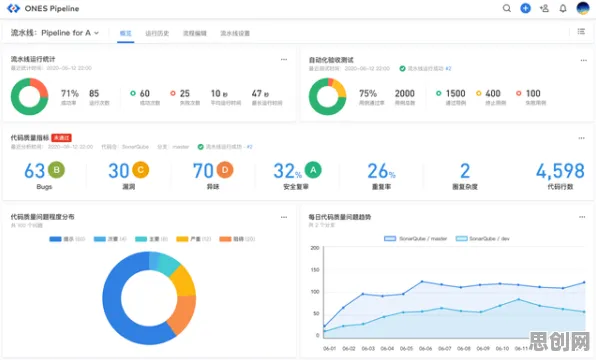Screen dimensions: 596x360
Task: Open run link #2 in 自动化验收测试
Action: click(448, 68)
